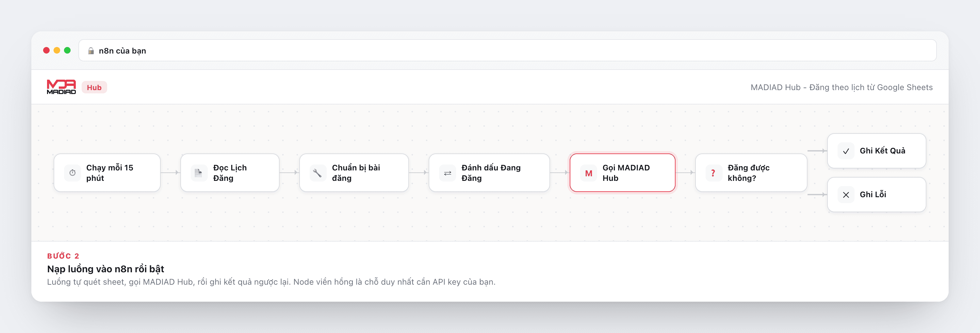Open the Ghi Lỗi node label
The image size is (980, 333).
873,194
